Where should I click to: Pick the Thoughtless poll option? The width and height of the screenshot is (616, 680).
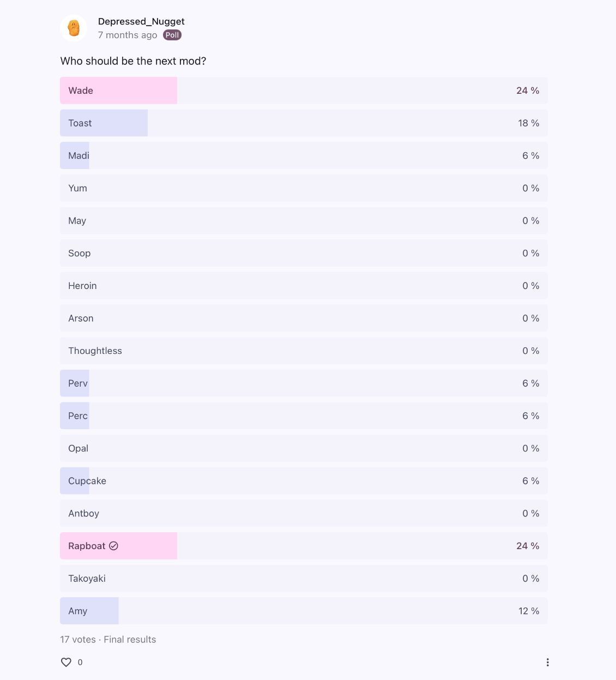tap(304, 351)
